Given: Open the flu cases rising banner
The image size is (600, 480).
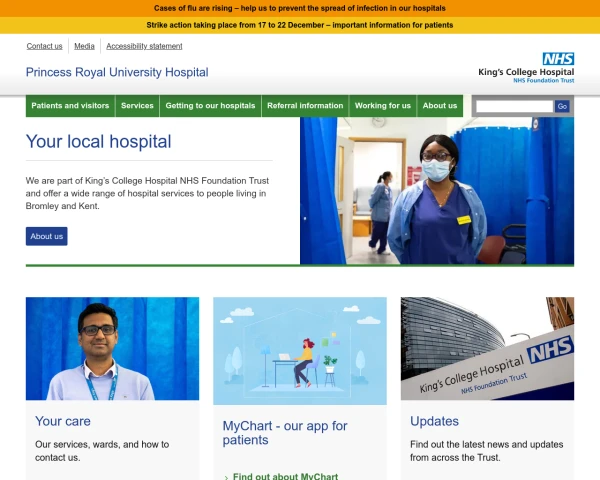Looking at the screenshot, I should (x=300, y=8).
